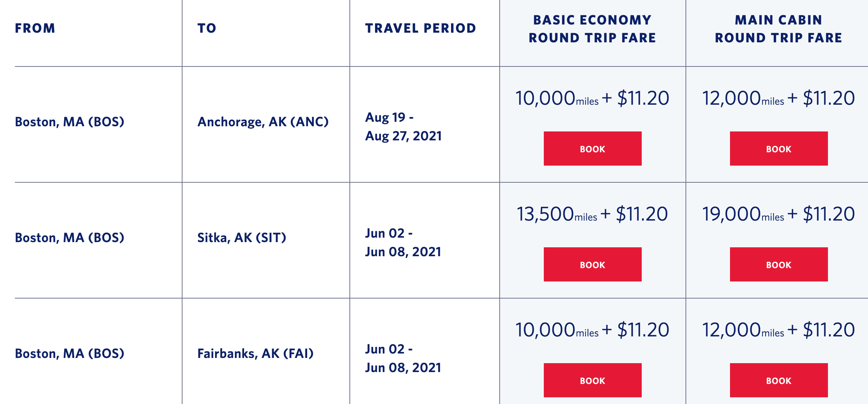This screenshot has width=868, height=404.
Task: Click the 13,500 miles Sitka fare price
Action: click(x=592, y=214)
